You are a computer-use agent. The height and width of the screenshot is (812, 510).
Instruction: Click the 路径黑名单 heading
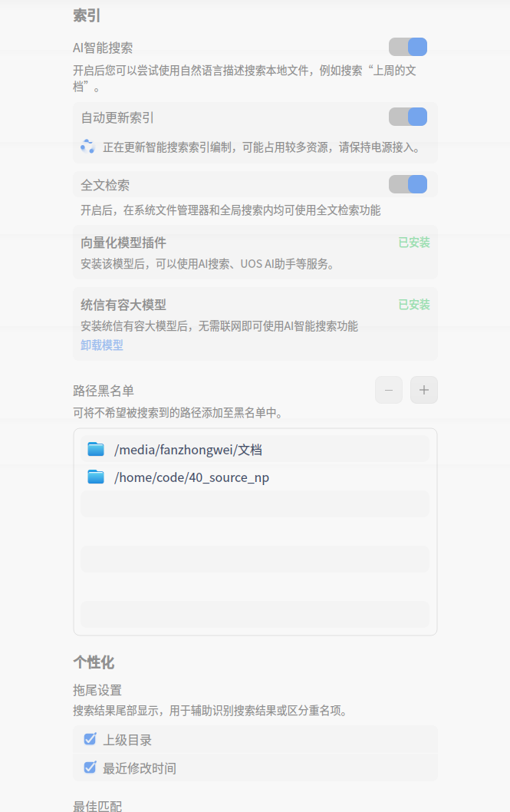(104, 391)
